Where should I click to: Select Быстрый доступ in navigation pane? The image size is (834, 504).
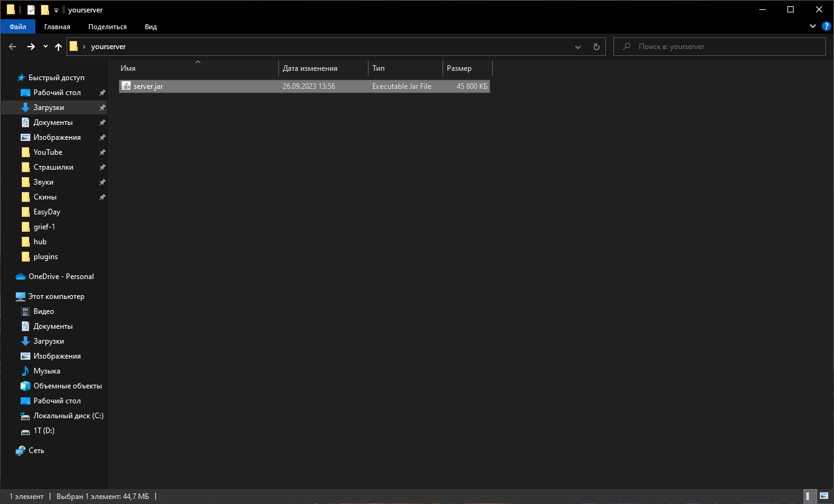pos(57,78)
